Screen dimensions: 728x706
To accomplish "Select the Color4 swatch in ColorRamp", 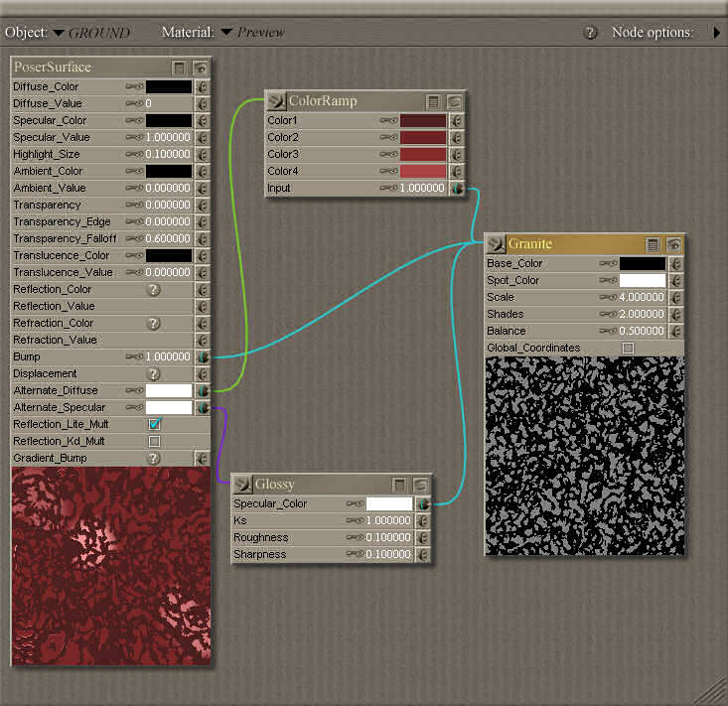I will tap(423, 172).
